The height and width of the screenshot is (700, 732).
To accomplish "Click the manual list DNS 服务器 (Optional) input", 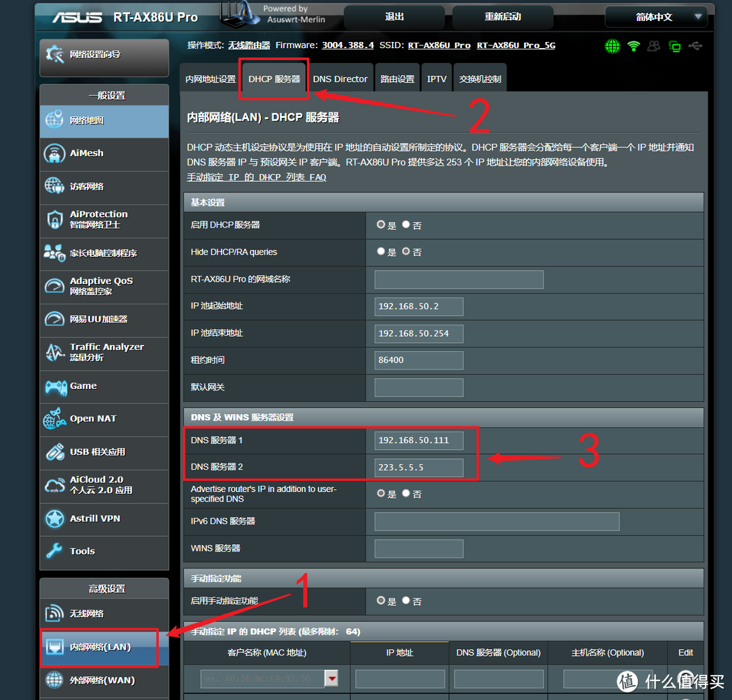I will [x=499, y=679].
